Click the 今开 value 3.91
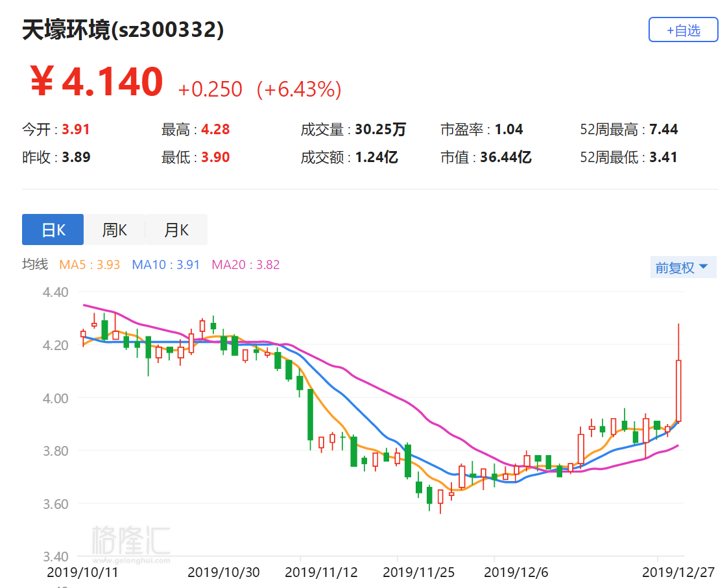The width and height of the screenshot is (727, 588). (76, 129)
